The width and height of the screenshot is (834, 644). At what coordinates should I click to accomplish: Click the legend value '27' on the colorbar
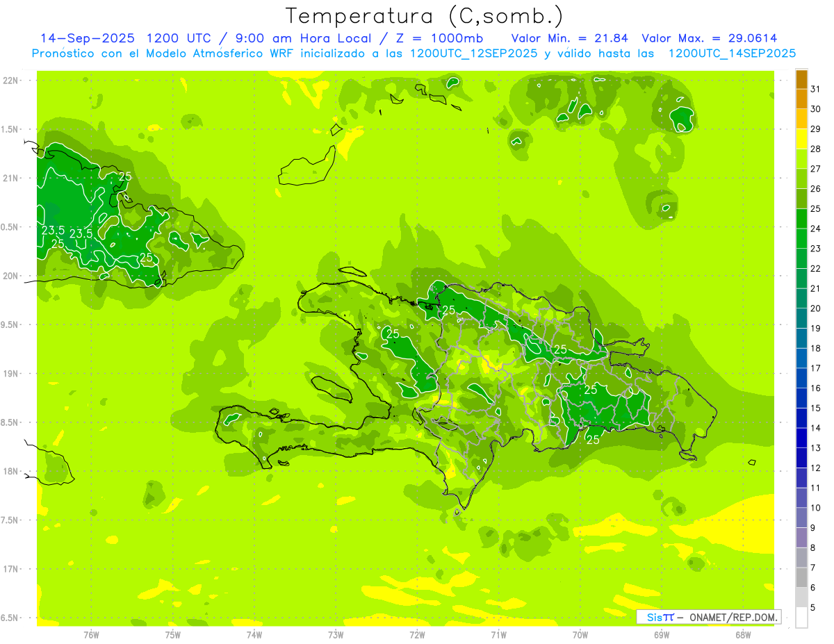pyautogui.click(x=816, y=169)
